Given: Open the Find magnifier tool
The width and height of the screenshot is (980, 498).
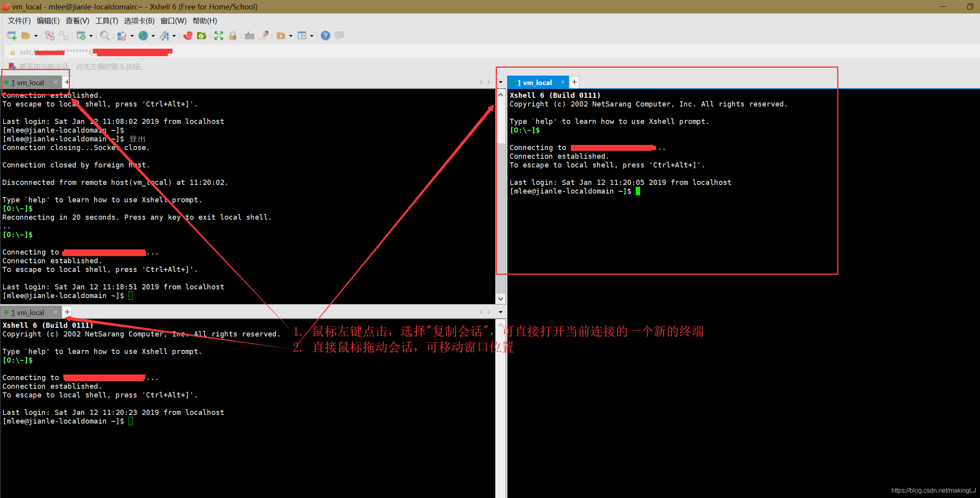Looking at the screenshot, I should (x=104, y=36).
